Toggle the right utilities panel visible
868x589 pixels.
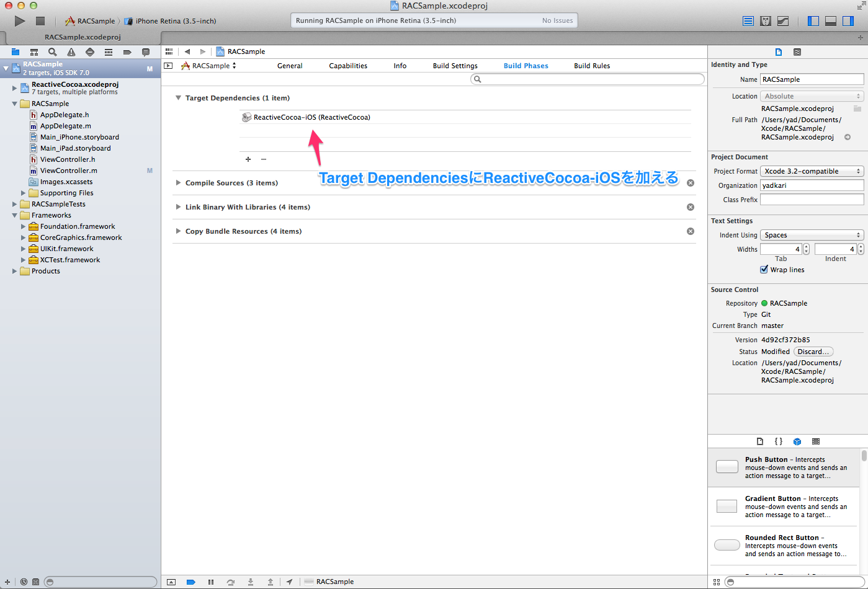coord(848,20)
